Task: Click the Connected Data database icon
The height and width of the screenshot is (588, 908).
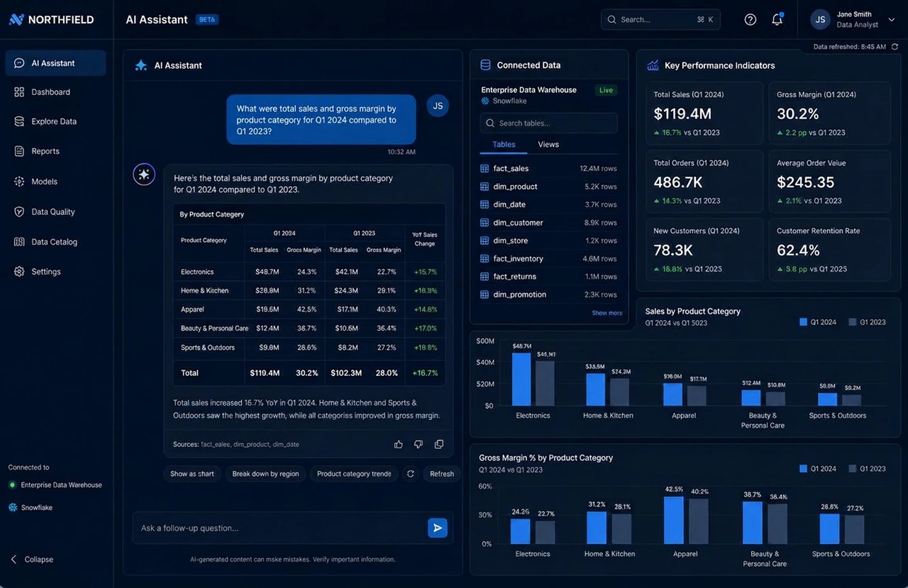Action: pyautogui.click(x=486, y=65)
